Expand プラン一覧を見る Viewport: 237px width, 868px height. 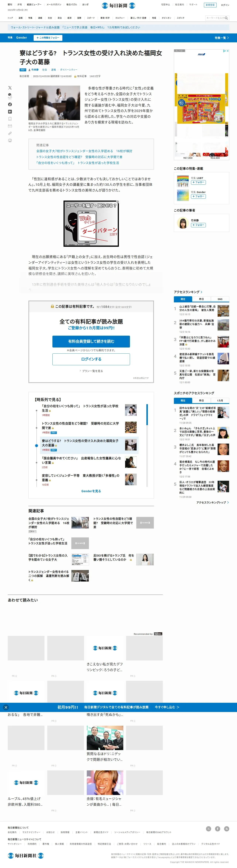tap(91, 371)
